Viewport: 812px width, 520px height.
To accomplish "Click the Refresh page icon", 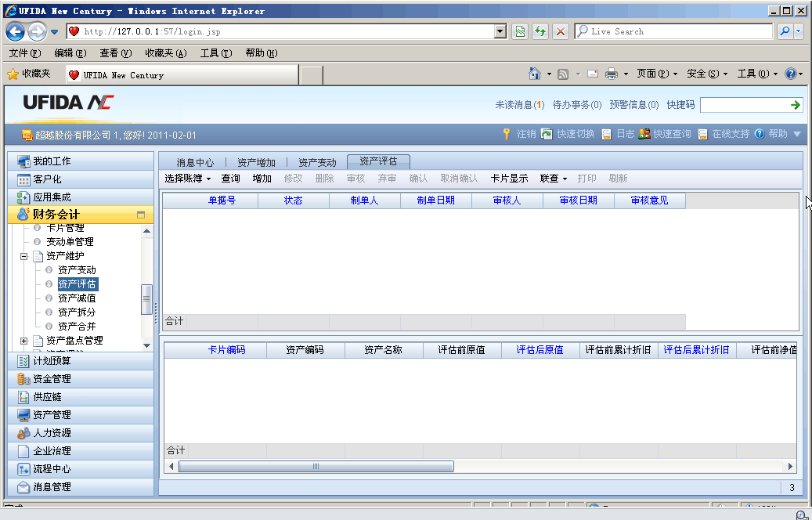I will (x=540, y=31).
